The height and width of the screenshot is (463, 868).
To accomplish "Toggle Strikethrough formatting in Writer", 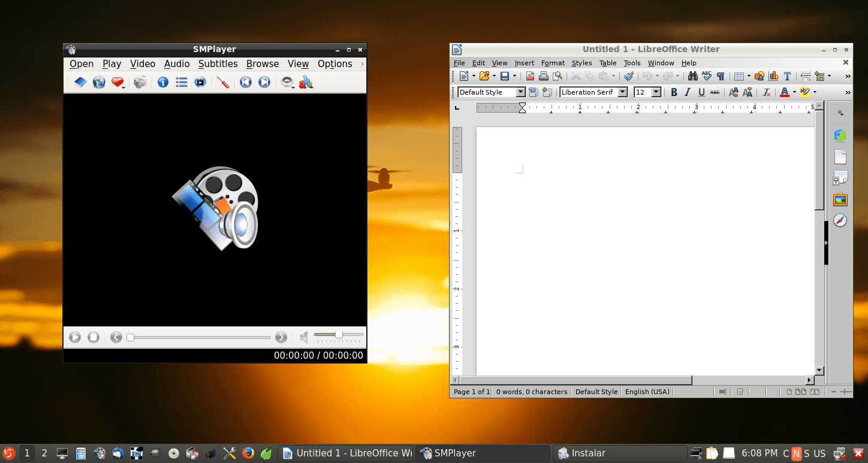I will 715,92.
